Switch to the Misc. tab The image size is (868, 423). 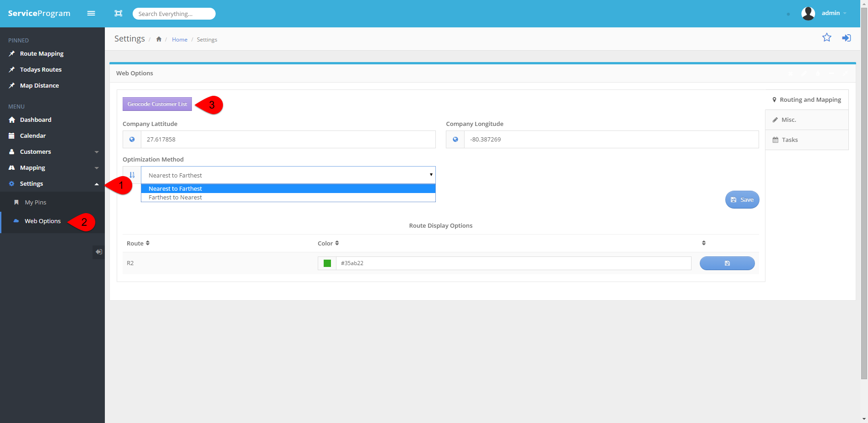806,120
